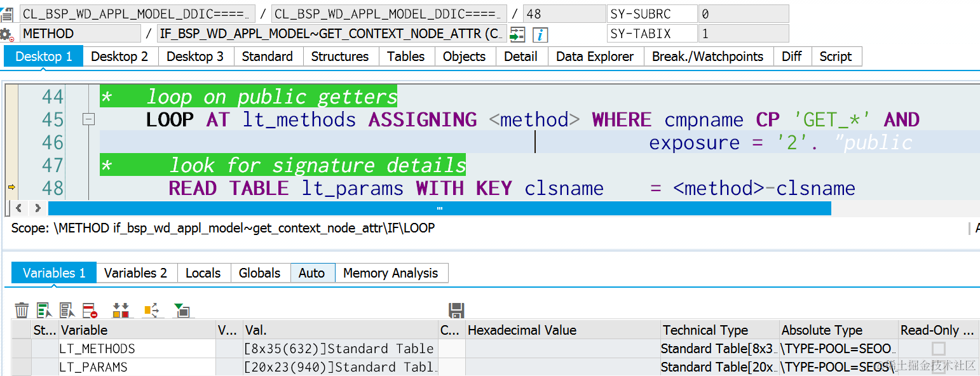Click the SY-SUBRC value field
Screen dimensions: 980x376
click(x=744, y=14)
